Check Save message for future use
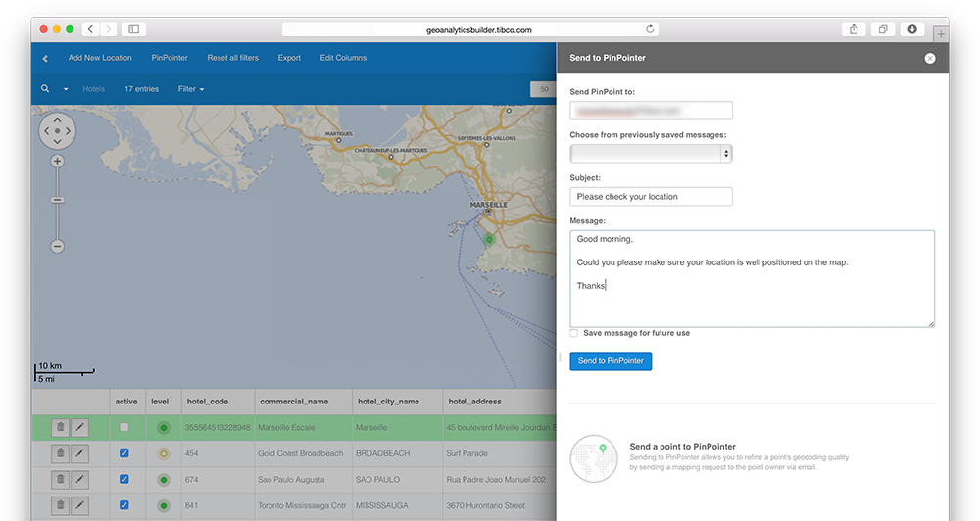980x521 pixels. click(574, 333)
